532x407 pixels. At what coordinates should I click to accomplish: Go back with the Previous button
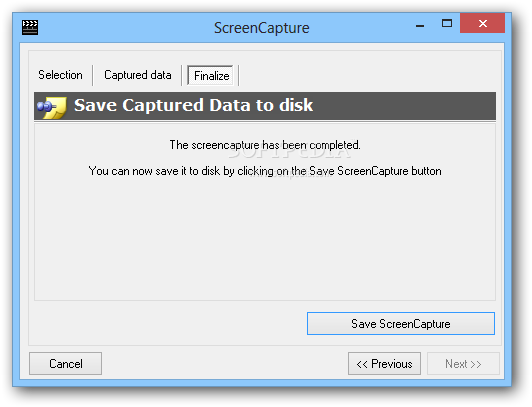pos(384,364)
